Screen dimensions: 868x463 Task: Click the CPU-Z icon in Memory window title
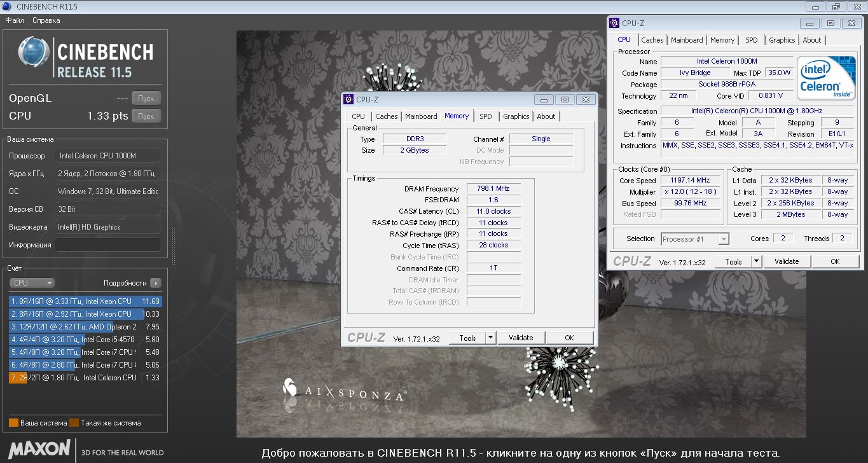tap(348, 99)
